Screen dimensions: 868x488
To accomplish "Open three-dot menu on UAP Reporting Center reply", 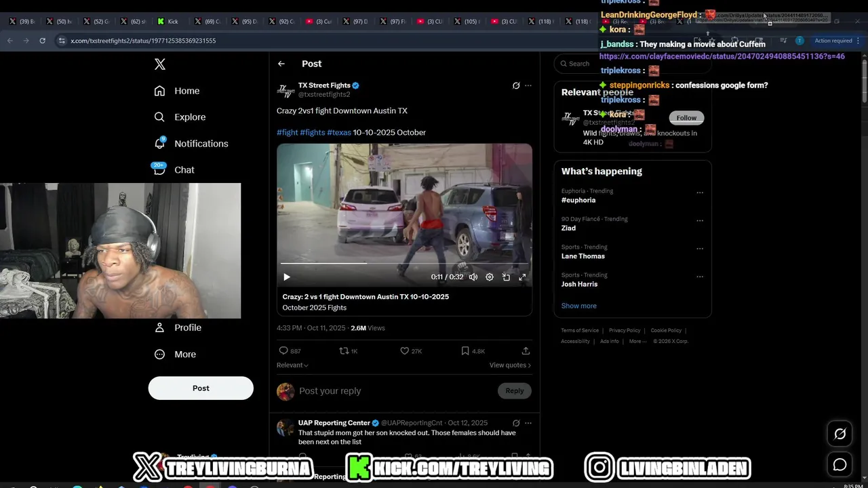I will pyautogui.click(x=528, y=423).
